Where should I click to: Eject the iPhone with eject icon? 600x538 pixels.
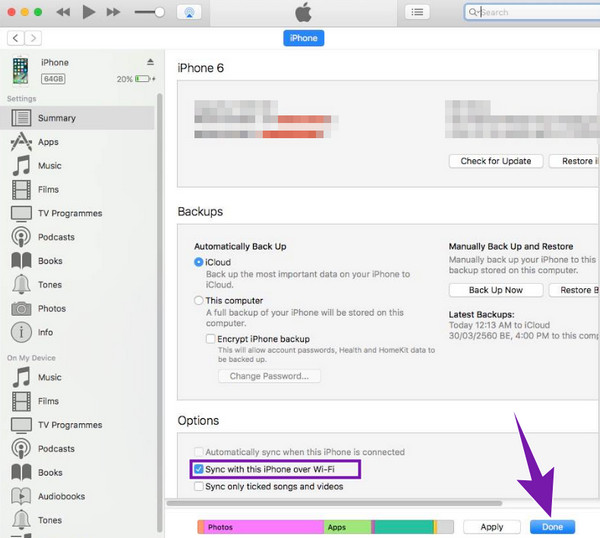150,62
